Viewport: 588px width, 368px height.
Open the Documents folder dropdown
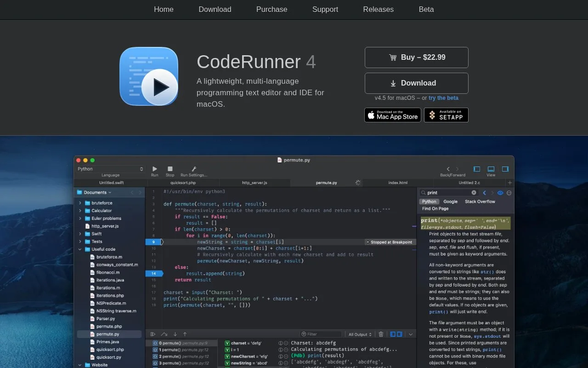[x=94, y=192]
